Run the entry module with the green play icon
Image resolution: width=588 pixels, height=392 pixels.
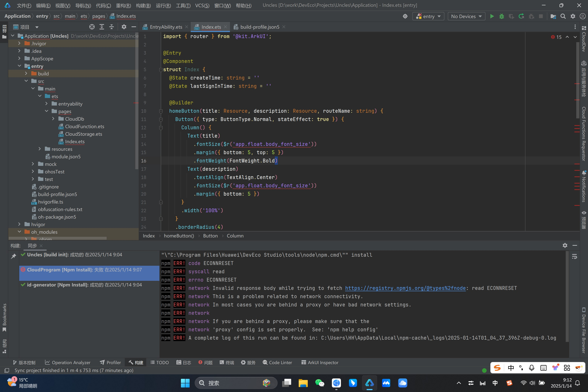tap(492, 16)
